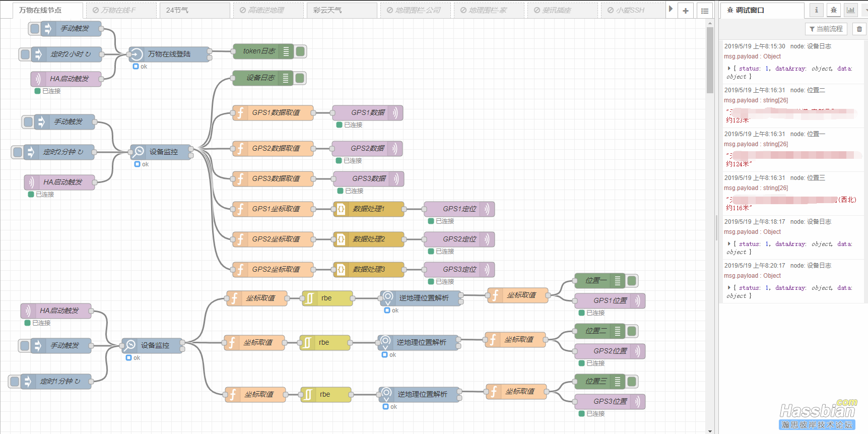The image size is (868, 434).
Task: Select the upper 设备监控 node with ok status
Action: tap(161, 152)
